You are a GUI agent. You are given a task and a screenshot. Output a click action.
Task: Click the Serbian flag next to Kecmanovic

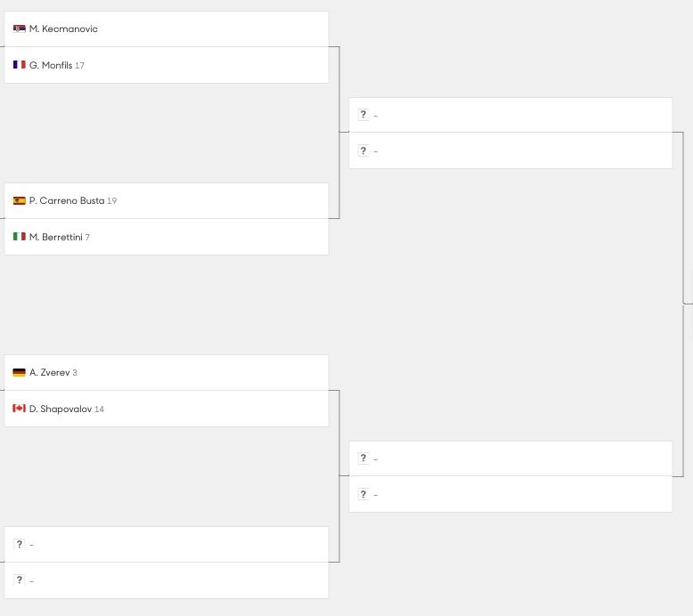(19, 28)
